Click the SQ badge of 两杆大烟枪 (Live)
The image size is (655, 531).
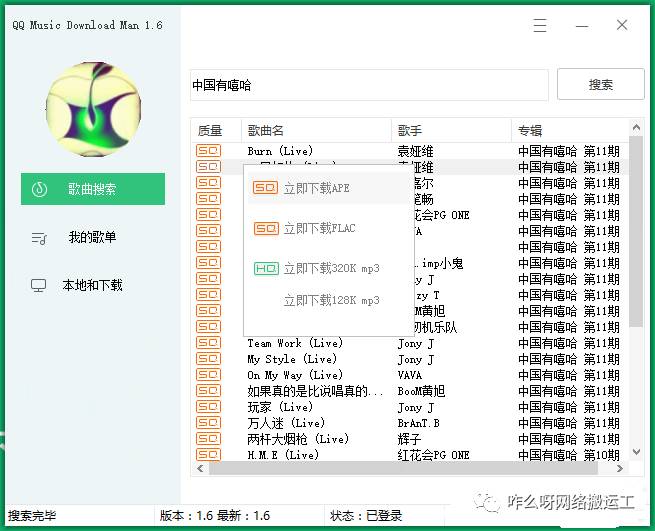click(x=208, y=439)
